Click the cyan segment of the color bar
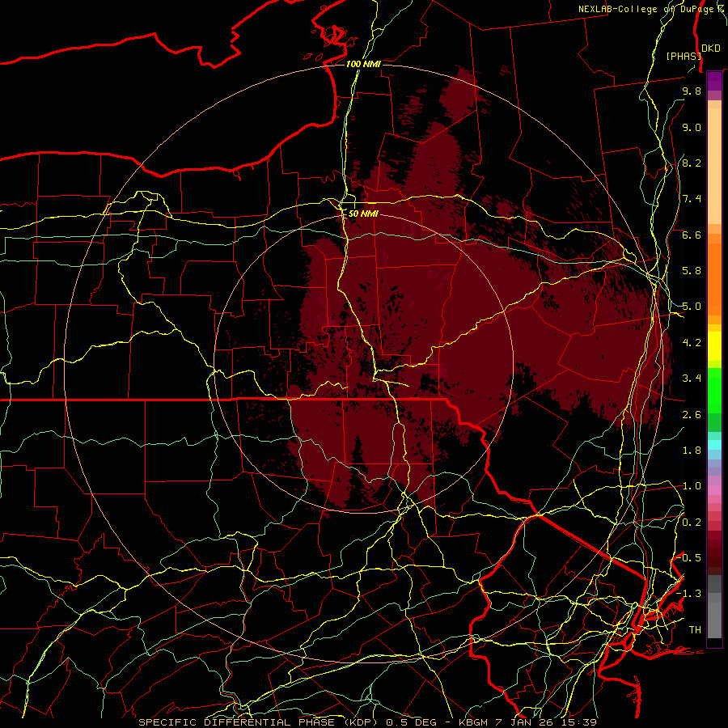Image resolution: width=728 pixels, height=728 pixels. pos(714,444)
